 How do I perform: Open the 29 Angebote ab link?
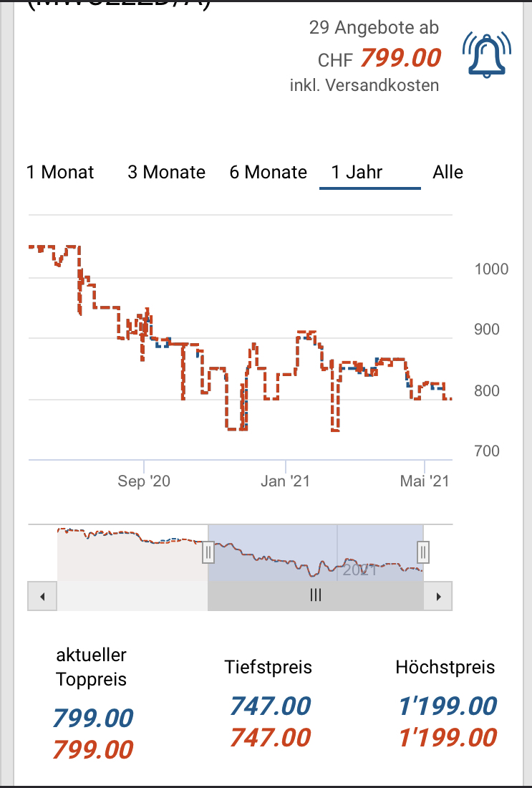tap(374, 28)
